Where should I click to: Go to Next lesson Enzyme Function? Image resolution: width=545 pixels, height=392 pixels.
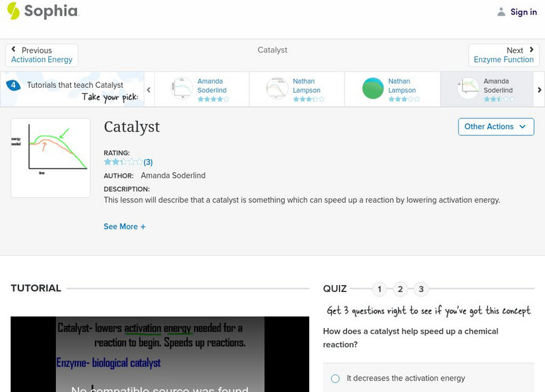point(503,55)
